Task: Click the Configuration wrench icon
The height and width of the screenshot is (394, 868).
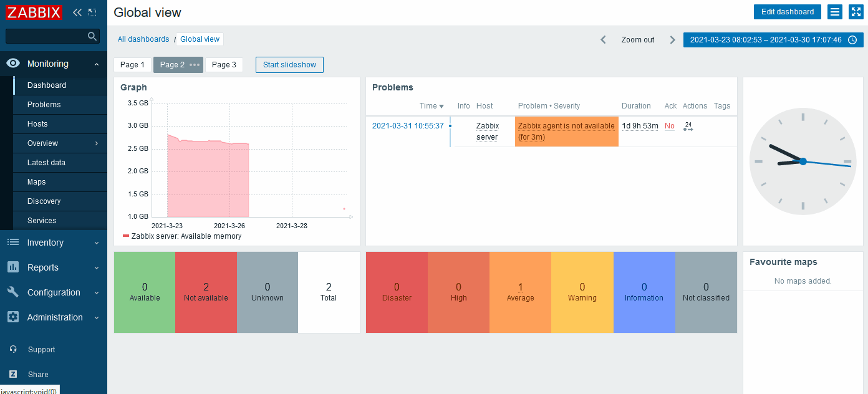Action: point(13,292)
